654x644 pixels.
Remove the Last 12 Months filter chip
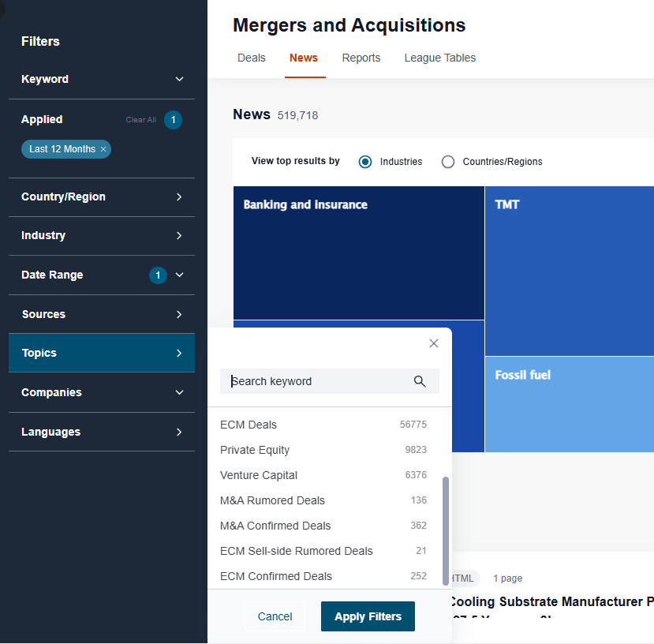(x=103, y=149)
